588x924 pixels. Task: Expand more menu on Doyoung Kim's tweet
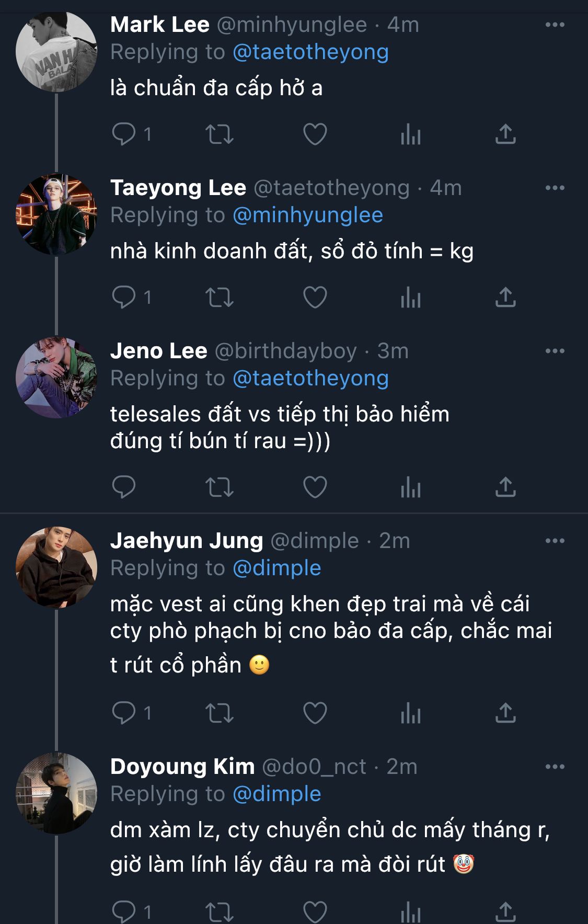tap(555, 767)
